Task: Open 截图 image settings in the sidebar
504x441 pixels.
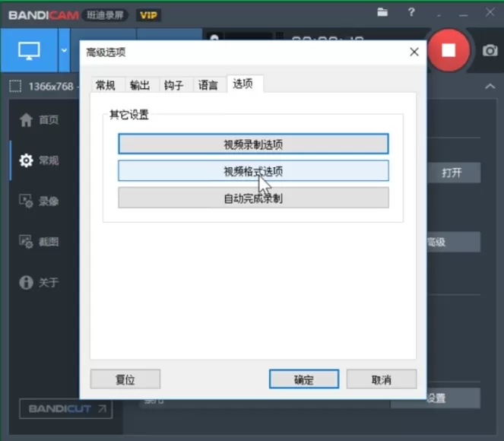Action: [x=40, y=242]
